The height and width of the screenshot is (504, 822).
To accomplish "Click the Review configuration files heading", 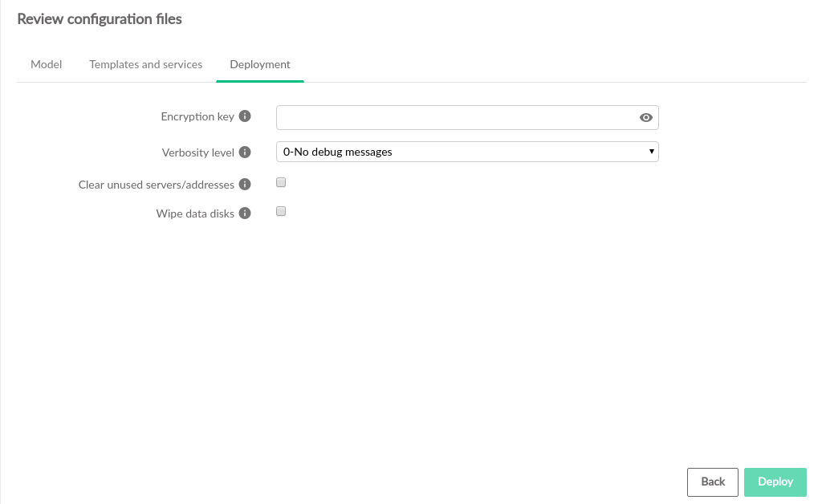I will [x=100, y=19].
